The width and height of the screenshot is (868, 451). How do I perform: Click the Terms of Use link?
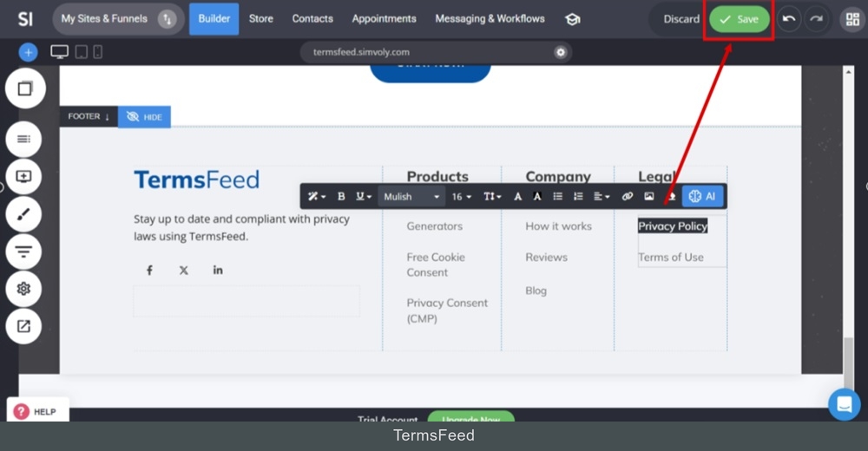(670, 257)
